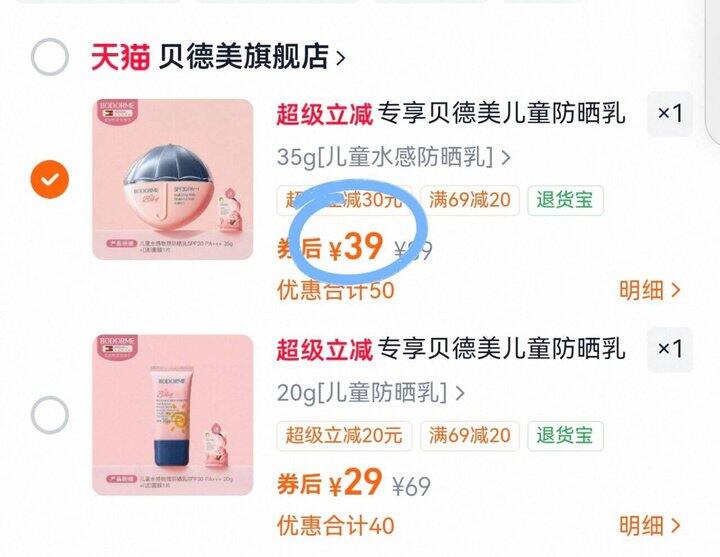Open the umbrella sunscreen product thumbnail
Viewport: 720px width, 557px height.
(173, 179)
